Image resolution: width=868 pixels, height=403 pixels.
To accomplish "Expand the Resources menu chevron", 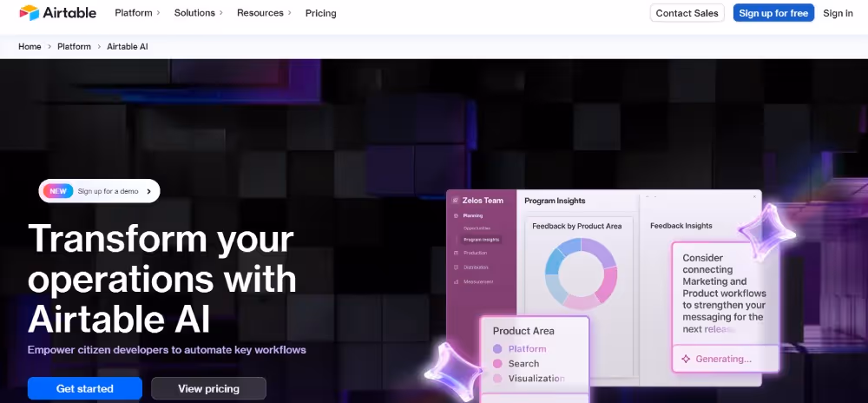I will pyautogui.click(x=289, y=13).
